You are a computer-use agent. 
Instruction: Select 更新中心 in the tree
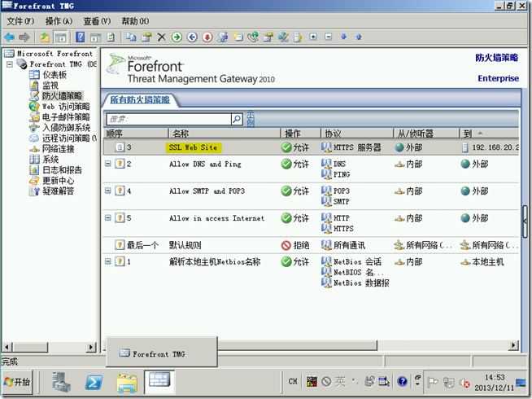(58, 181)
